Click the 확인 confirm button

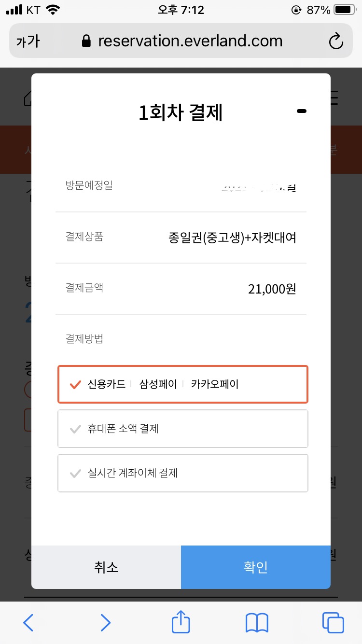pos(256,567)
